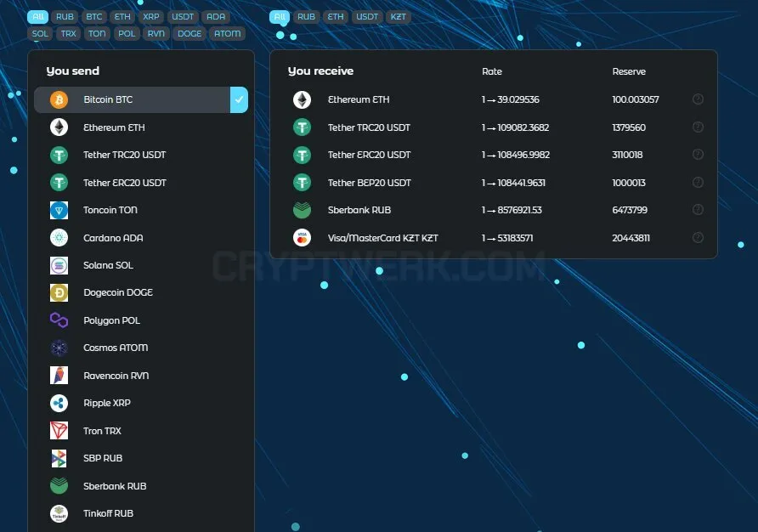Toggle the Bitcoin BTC selected checkmark
This screenshot has width=758, height=532.
point(239,99)
